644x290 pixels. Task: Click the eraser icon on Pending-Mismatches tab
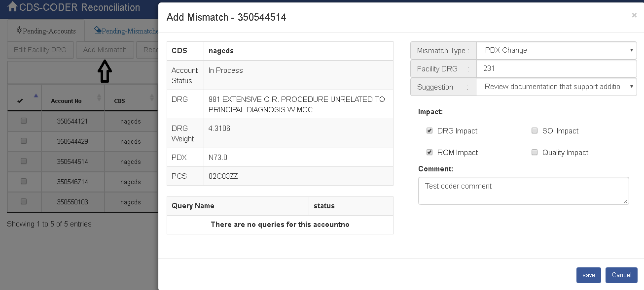pos(98,31)
